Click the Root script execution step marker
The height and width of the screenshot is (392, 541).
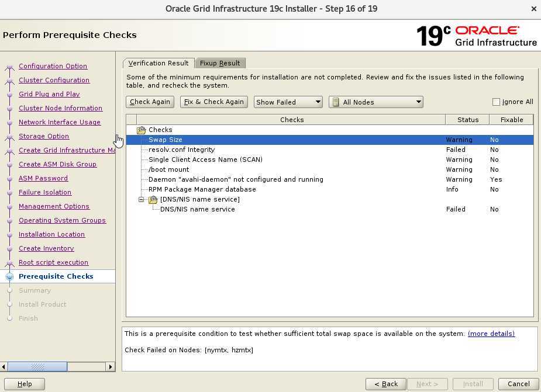tap(10, 263)
